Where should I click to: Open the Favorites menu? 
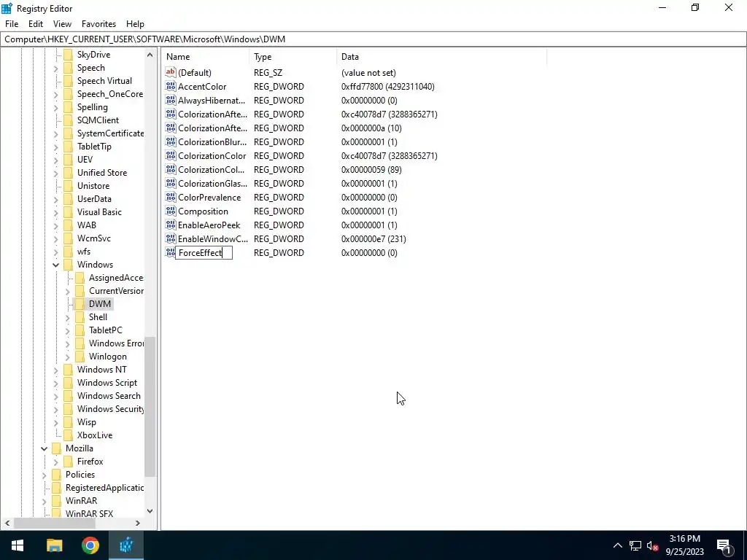click(98, 24)
